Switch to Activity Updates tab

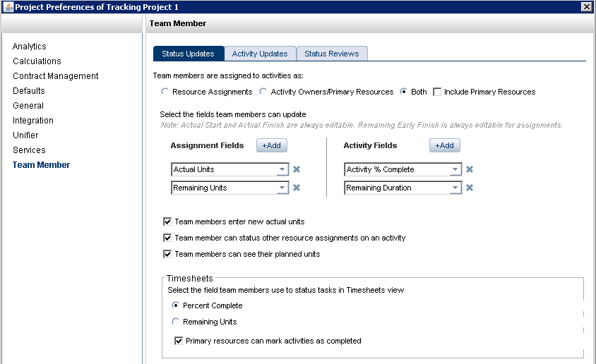[260, 54]
